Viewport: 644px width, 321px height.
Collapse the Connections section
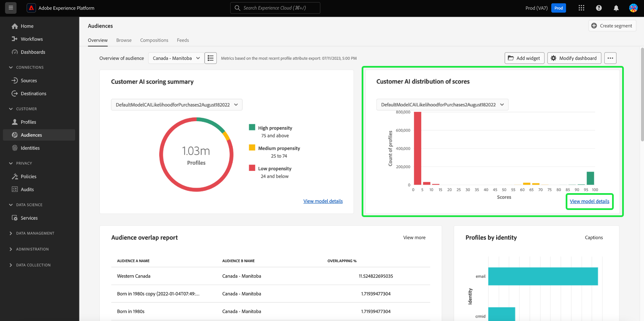coord(11,67)
